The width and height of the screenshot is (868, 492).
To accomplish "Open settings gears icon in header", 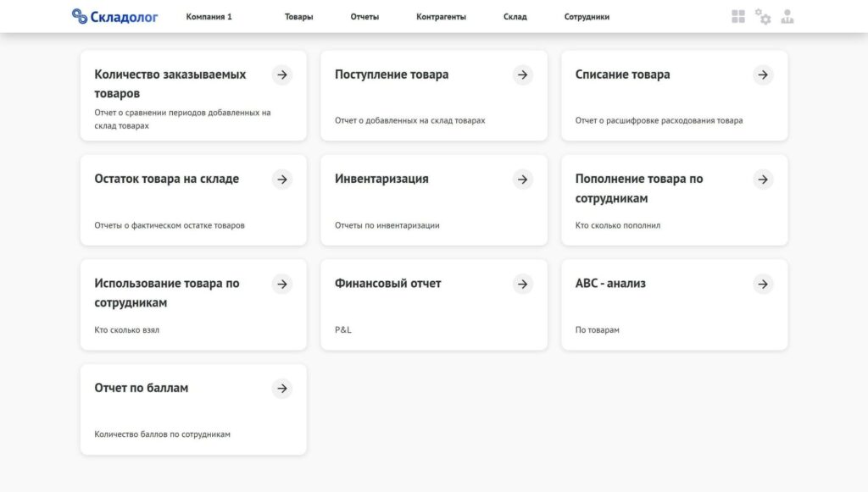I will click(x=763, y=17).
